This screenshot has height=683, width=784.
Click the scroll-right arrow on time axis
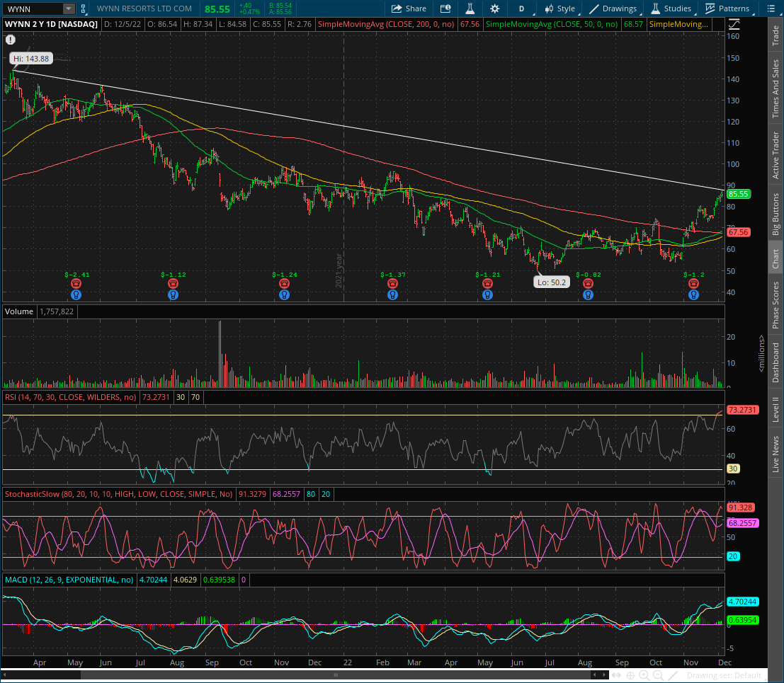point(605,675)
